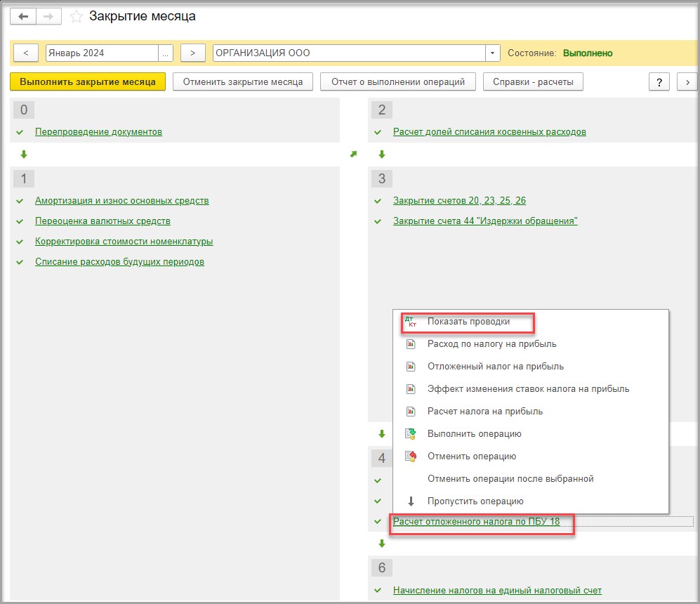Open Амортизация и износ основных средств link
Screen dimensions: 700x604
[122, 200]
